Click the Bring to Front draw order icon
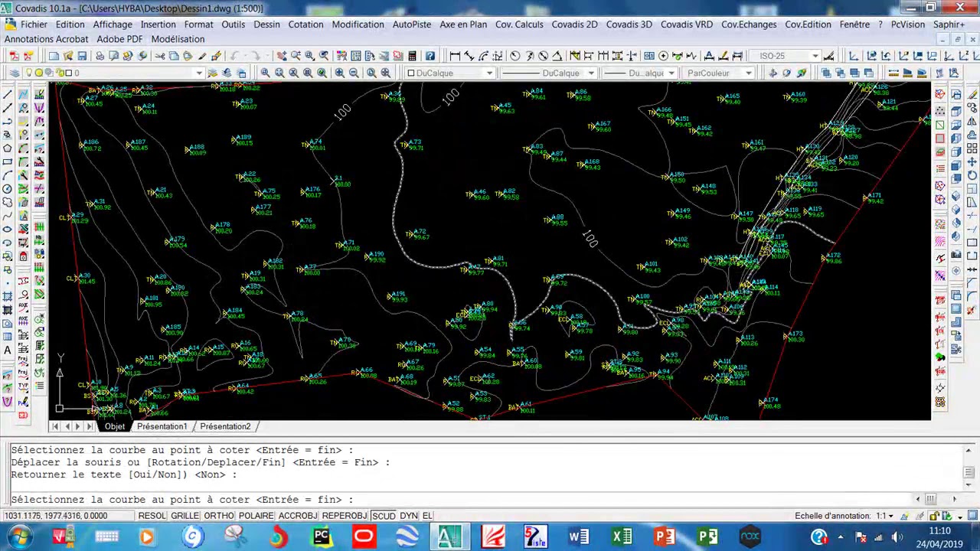Viewport: 980px width, 551px height. [825, 73]
